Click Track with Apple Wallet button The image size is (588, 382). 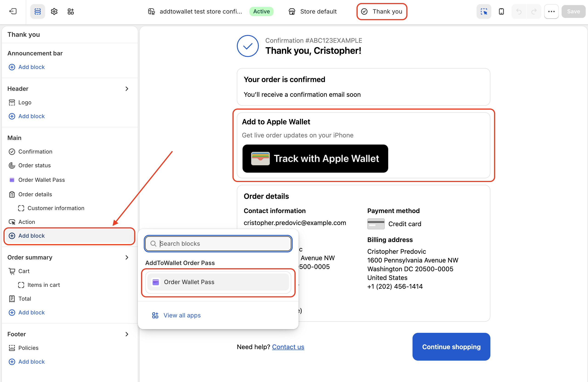315,159
